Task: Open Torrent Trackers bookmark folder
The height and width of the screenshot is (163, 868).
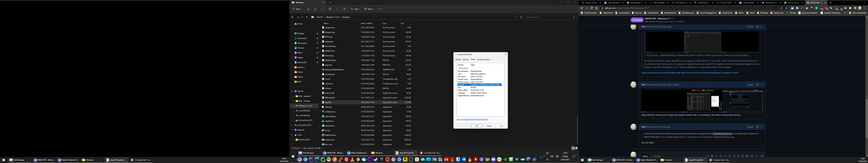Action: (589, 13)
